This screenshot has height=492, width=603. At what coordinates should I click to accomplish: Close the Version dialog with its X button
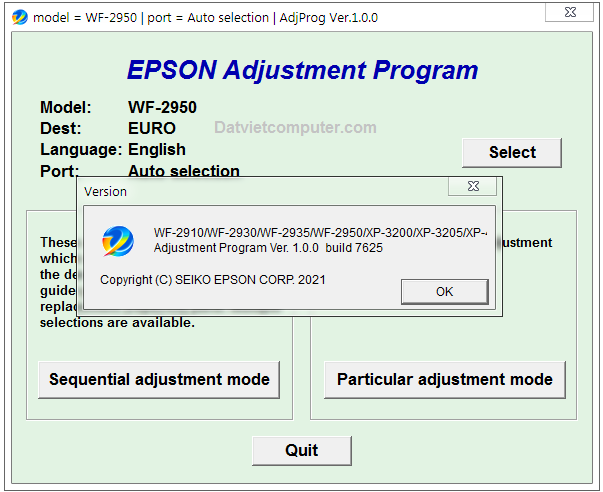click(472, 187)
